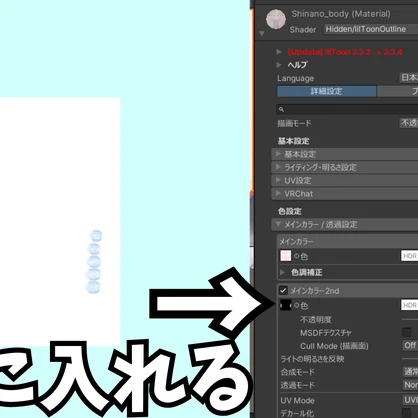Click the property search field
Screen dimensions: 418x418
[x=347, y=109]
